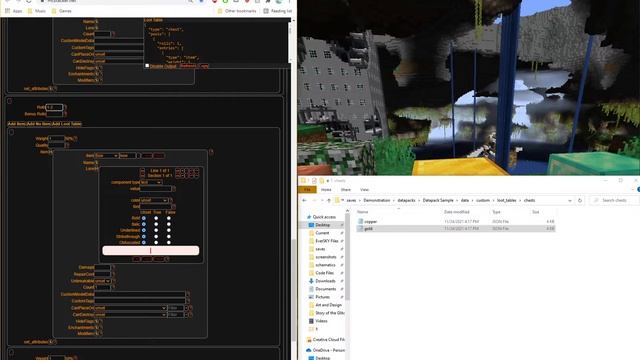Open Videos in the Explorer sidebar

click(x=318, y=321)
